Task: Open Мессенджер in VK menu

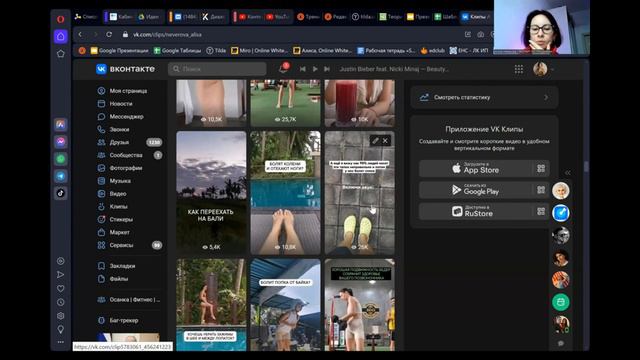Action: point(128,116)
